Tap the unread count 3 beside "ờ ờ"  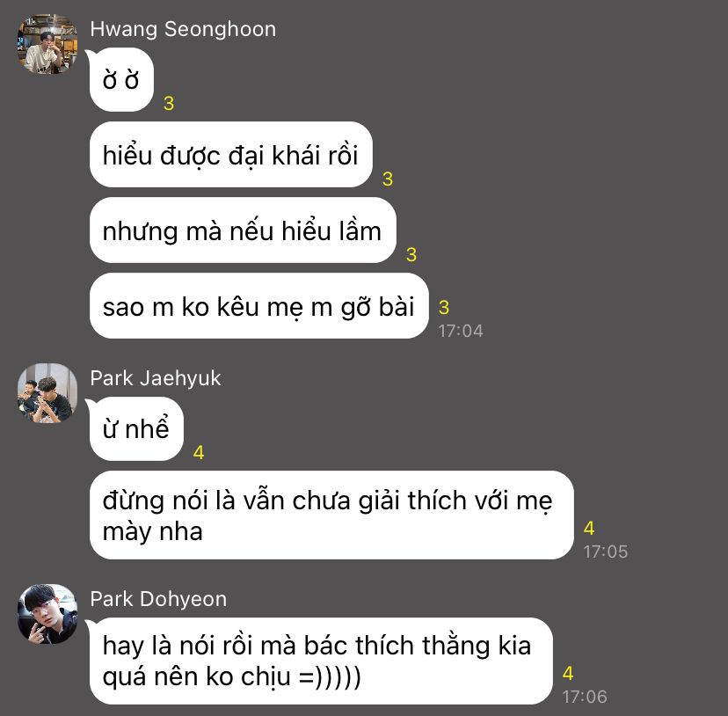(169, 103)
